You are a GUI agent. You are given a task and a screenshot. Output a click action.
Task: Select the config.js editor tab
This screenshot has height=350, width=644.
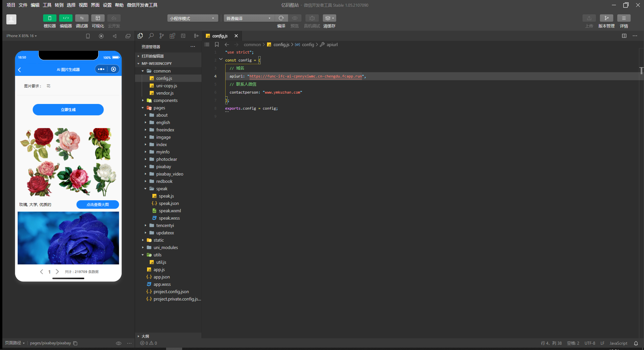(x=220, y=36)
